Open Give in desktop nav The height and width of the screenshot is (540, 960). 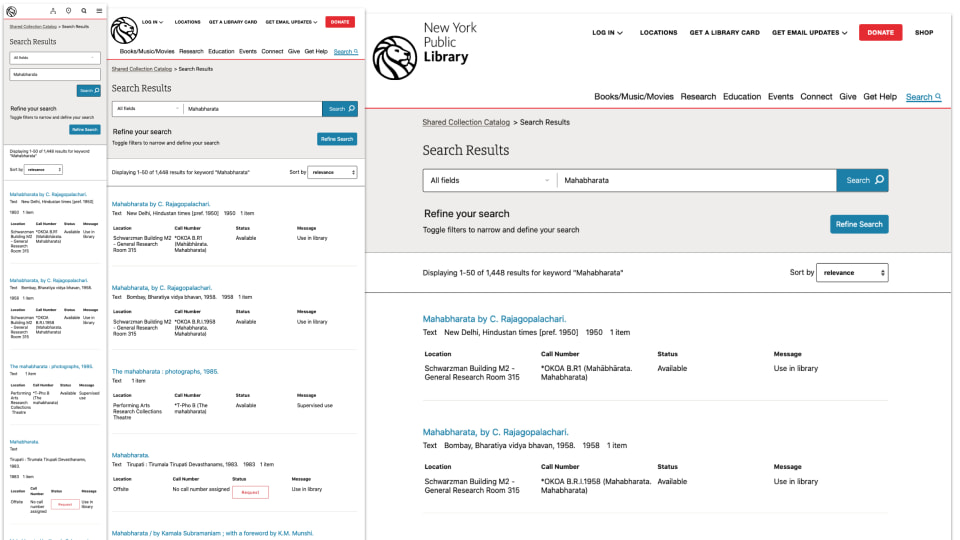(847, 97)
